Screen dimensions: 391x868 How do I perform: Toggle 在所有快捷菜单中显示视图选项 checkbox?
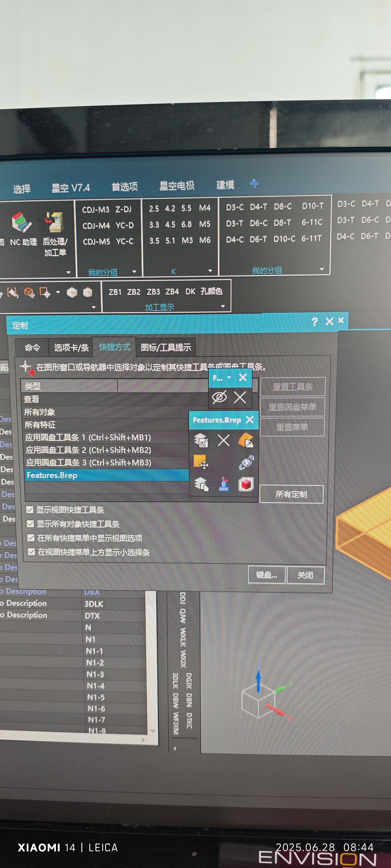pos(31,538)
